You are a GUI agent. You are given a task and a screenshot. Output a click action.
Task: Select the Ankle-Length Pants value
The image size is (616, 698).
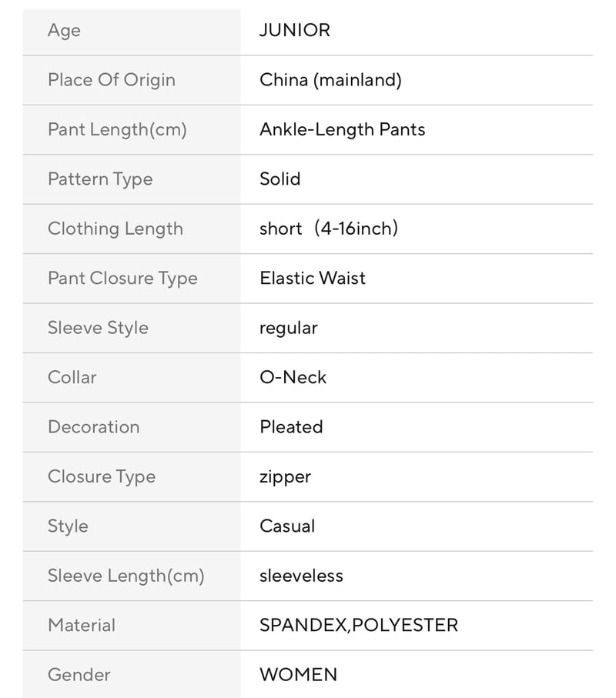343,129
